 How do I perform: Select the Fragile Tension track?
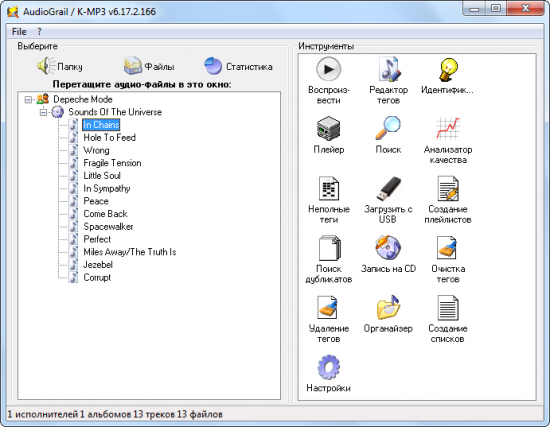coord(112,163)
